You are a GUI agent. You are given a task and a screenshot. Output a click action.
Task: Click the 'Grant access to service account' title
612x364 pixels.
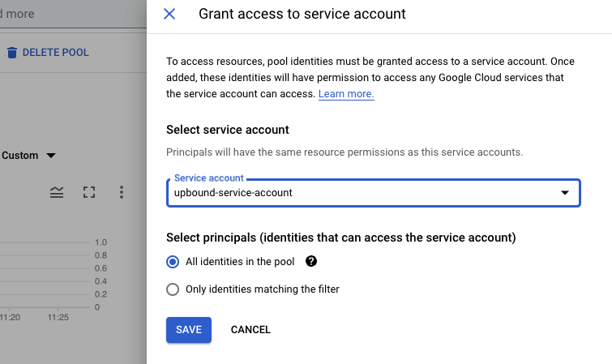coord(302,14)
